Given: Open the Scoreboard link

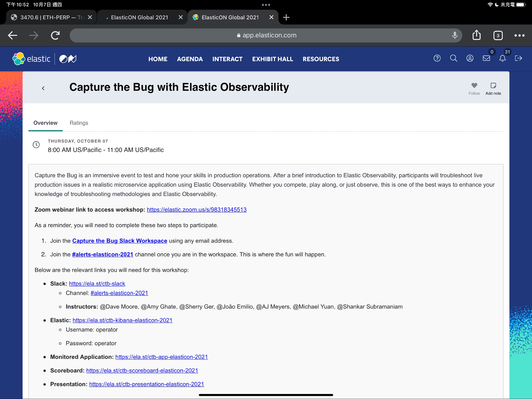Looking at the screenshot, I should (x=142, y=371).
